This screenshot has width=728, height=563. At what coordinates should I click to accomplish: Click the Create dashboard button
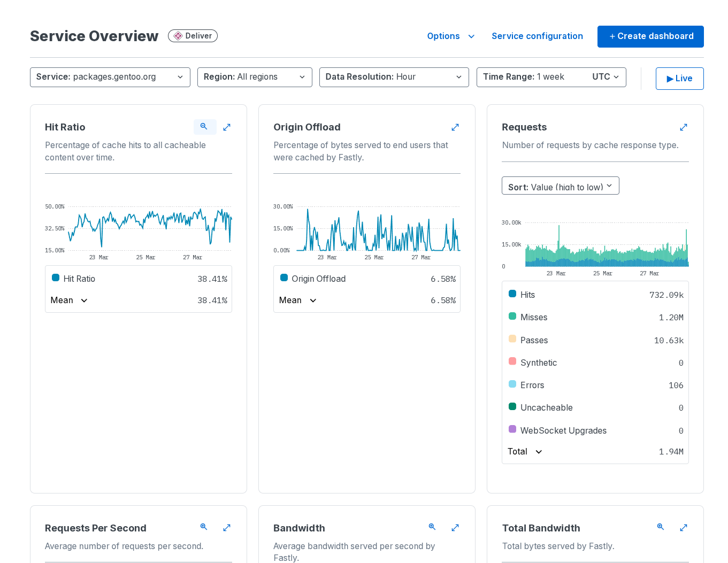click(x=650, y=36)
